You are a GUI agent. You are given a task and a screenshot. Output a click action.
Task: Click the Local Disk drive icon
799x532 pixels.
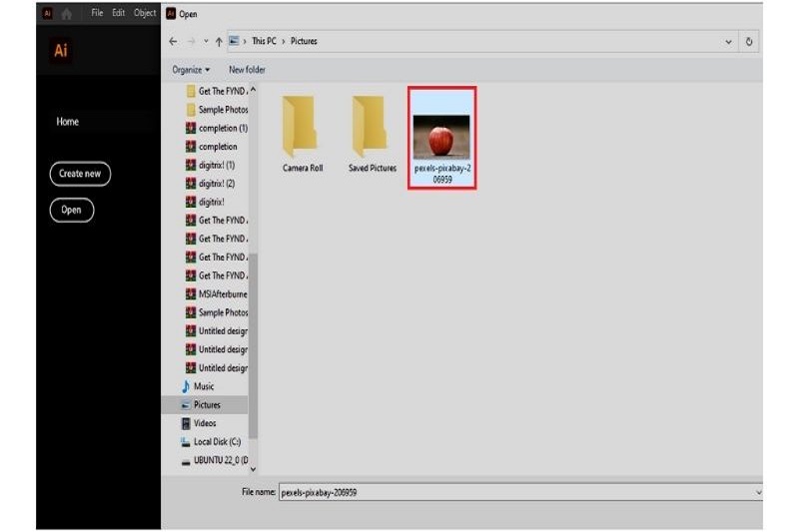coord(186,442)
